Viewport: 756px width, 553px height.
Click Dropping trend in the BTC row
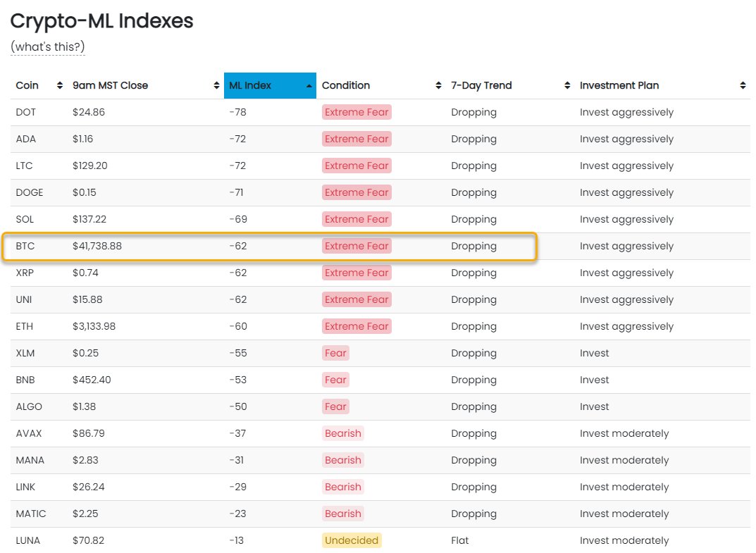(474, 247)
